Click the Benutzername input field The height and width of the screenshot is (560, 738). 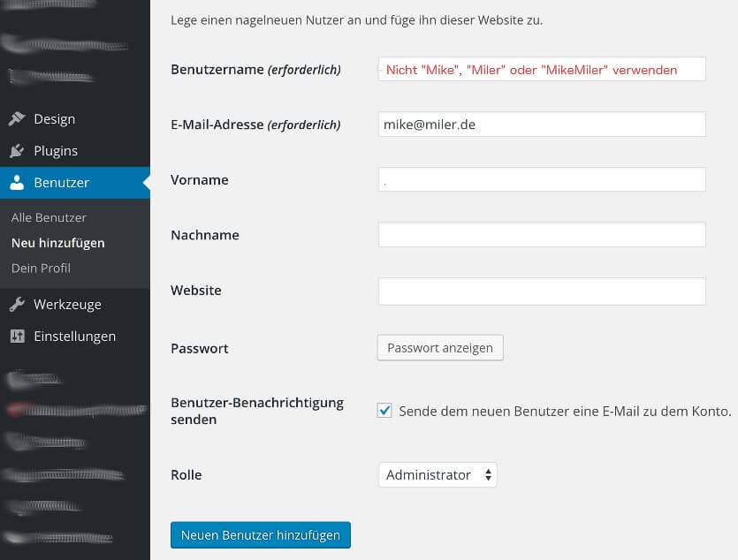542,68
